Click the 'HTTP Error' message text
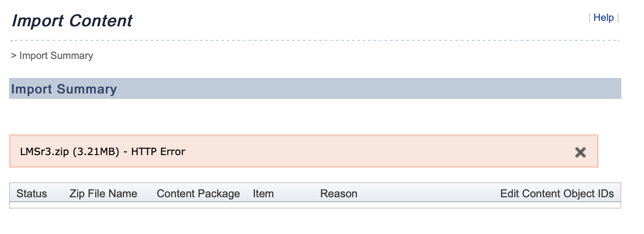Screen dimensions: 644x234 [x=158, y=151]
